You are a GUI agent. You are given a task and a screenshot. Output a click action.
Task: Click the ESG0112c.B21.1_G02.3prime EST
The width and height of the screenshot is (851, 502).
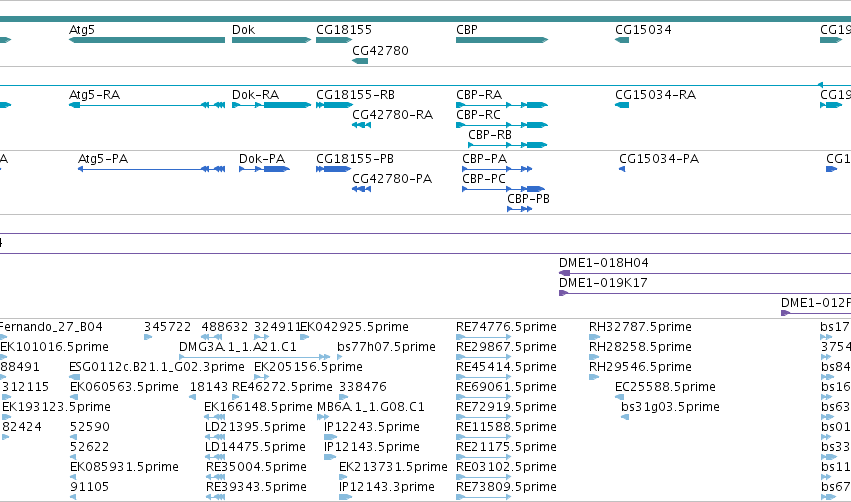(75, 377)
